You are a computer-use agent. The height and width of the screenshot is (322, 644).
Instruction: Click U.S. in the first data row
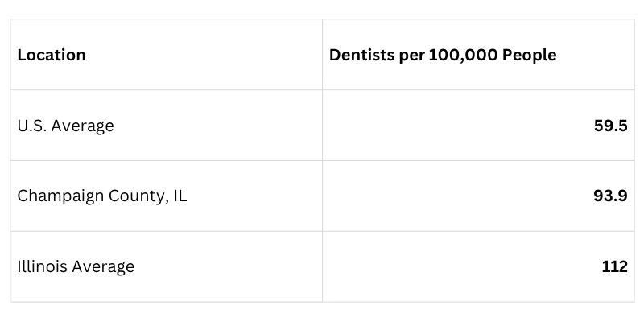[32, 126]
